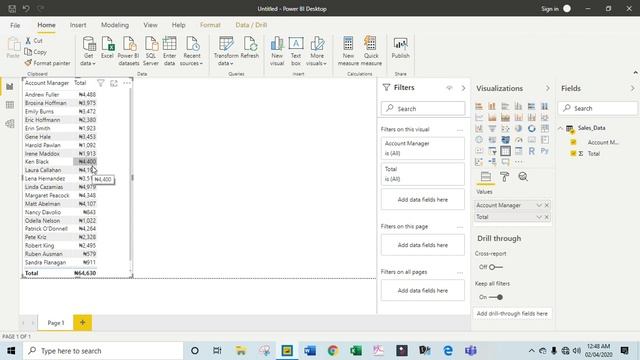
Task: Select the Gauge visual
Action: coord(518,140)
